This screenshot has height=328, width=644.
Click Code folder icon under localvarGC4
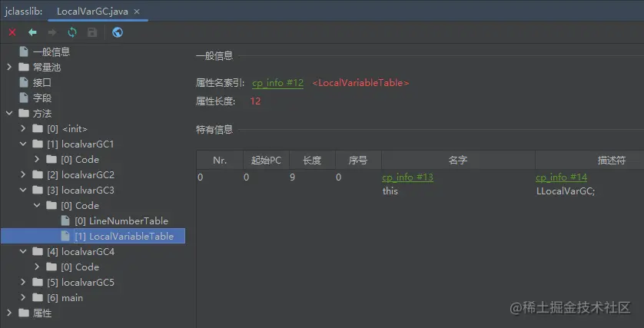pyautogui.click(x=51, y=267)
